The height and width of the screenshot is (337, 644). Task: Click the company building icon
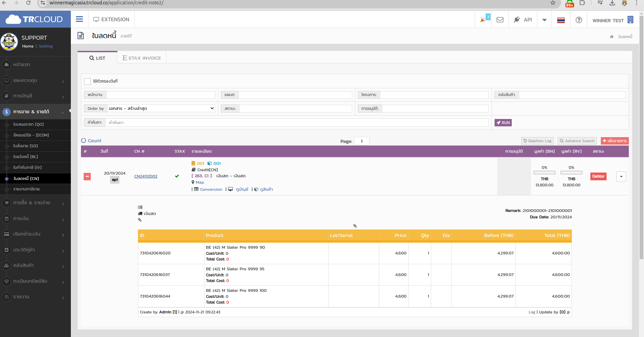(630, 20)
